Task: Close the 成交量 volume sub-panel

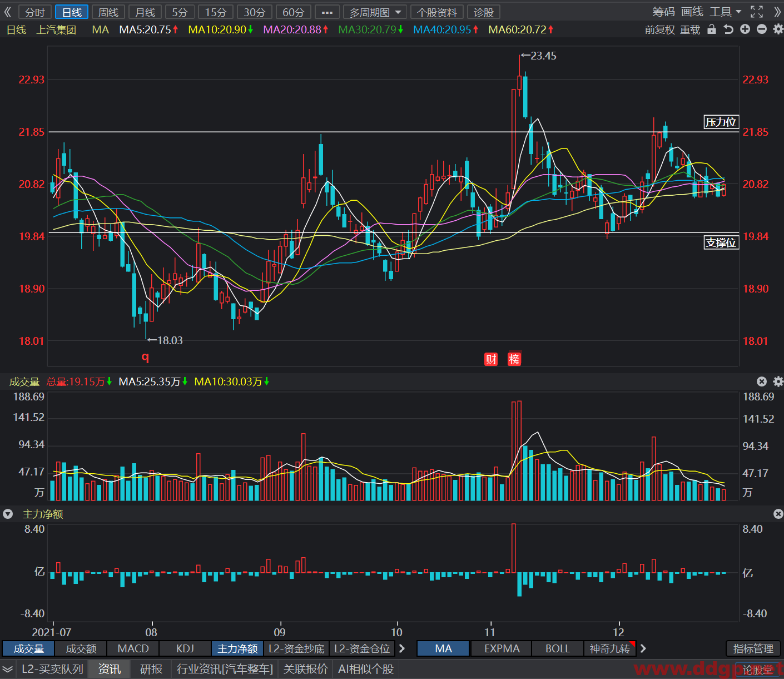Action: pos(762,381)
